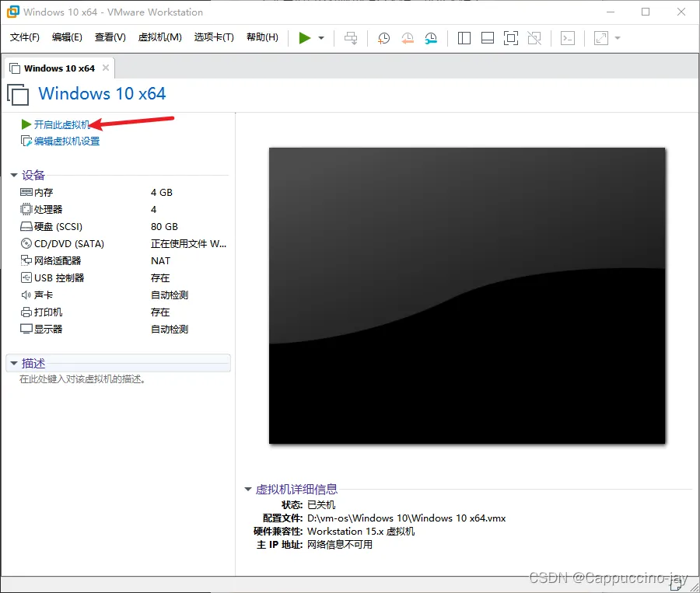
Task: Click the disc icon beside CD/DVD
Action: [x=26, y=243]
